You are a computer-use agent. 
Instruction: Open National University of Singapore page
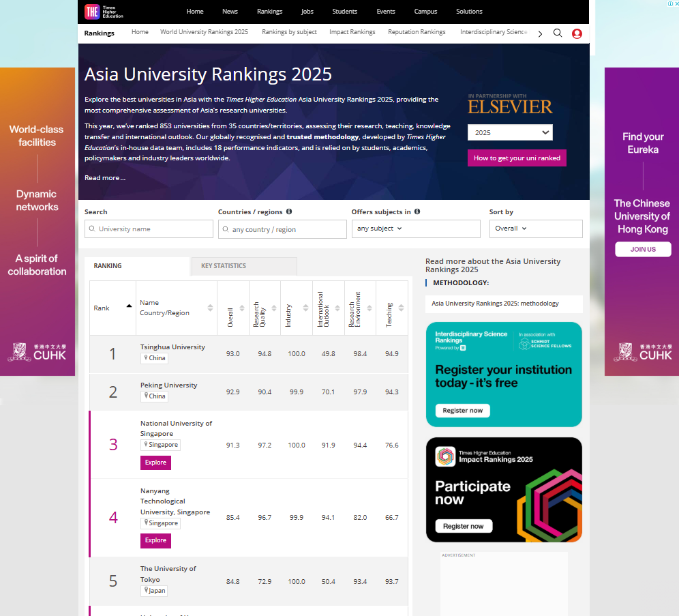[x=177, y=428]
